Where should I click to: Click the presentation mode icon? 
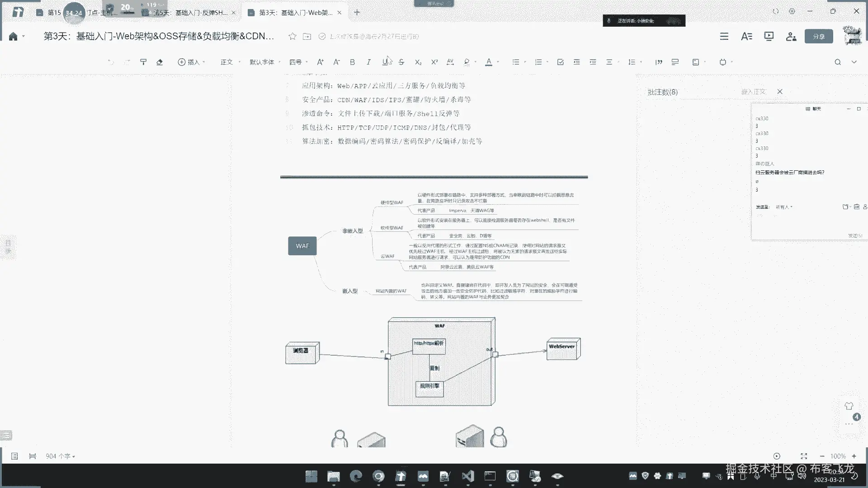tap(769, 36)
